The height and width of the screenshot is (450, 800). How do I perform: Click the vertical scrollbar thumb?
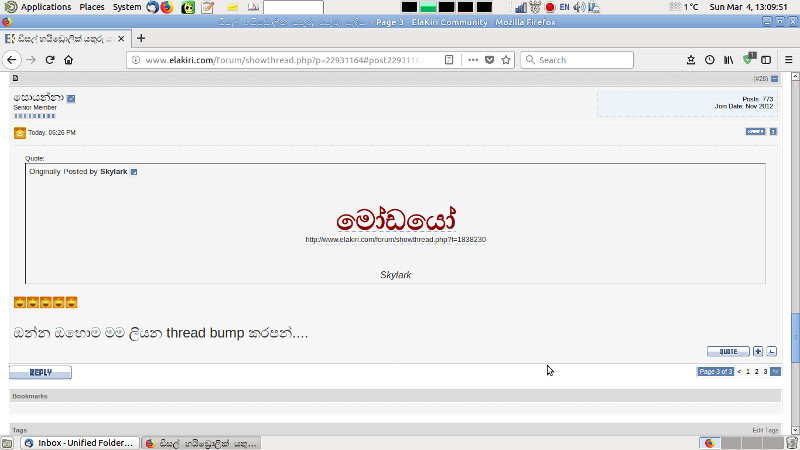795,337
